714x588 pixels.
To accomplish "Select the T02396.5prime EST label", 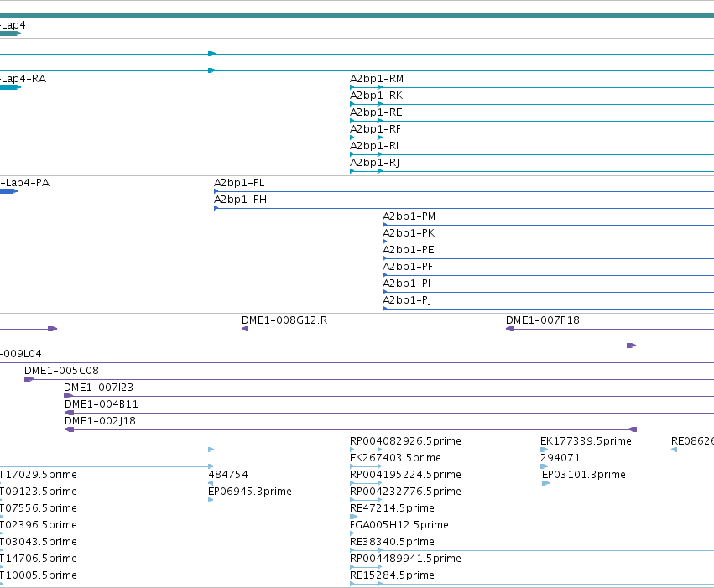I will [x=39, y=526].
